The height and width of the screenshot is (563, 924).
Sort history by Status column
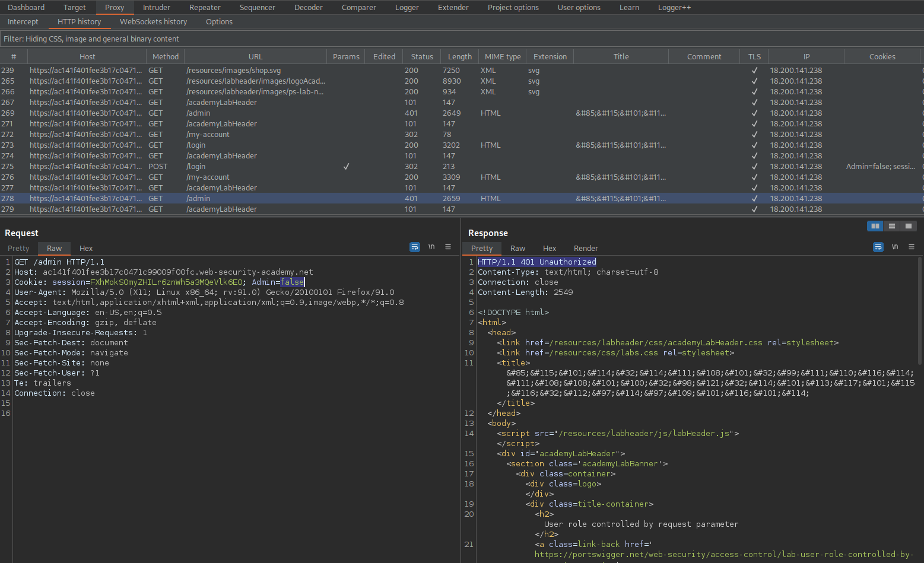422,56
